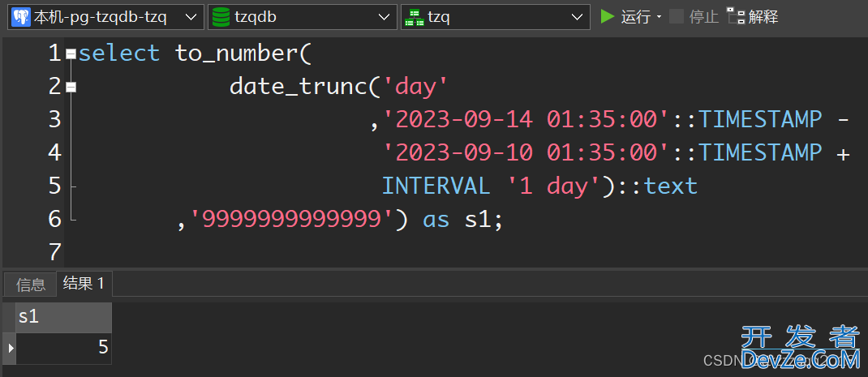Open the Run options small arrow

click(659, 17)
